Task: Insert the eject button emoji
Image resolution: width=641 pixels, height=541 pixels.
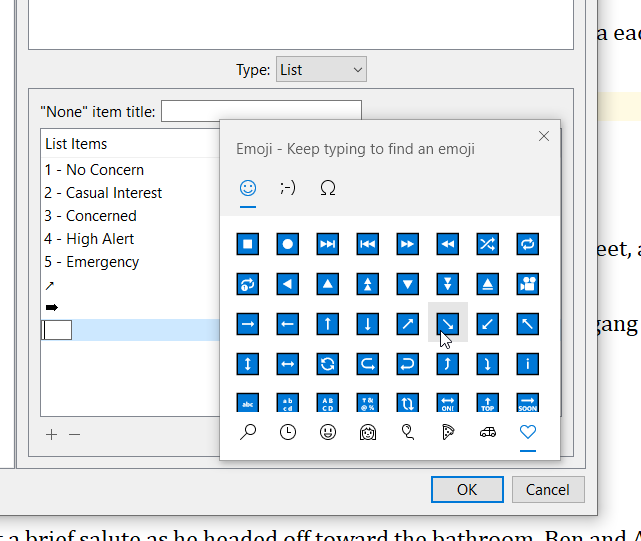Action: click(x=488, y=284)
